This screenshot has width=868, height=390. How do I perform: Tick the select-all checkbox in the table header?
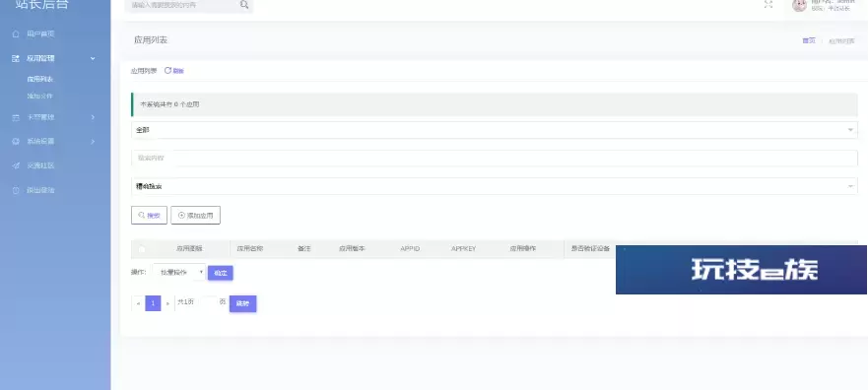point(142,249)
